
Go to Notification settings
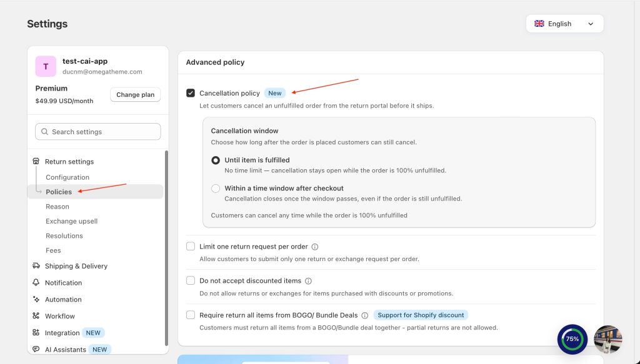point(64,283)
